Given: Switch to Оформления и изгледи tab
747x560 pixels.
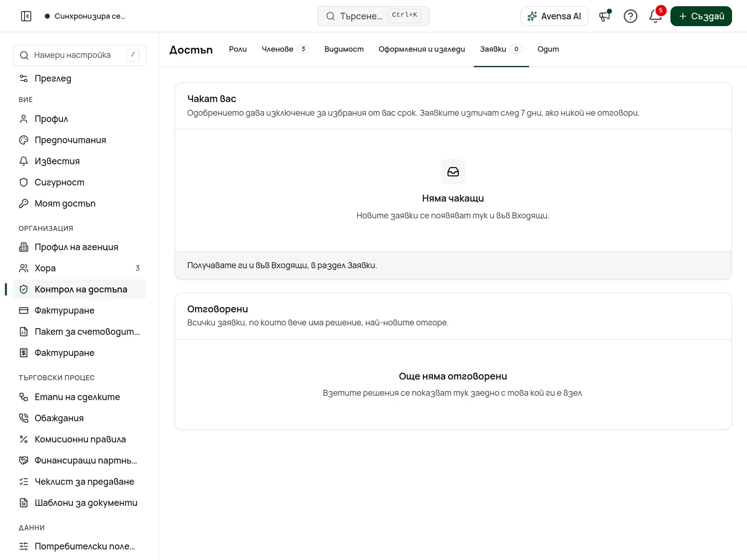Looking at the screenshot, I should click(422, 49).
